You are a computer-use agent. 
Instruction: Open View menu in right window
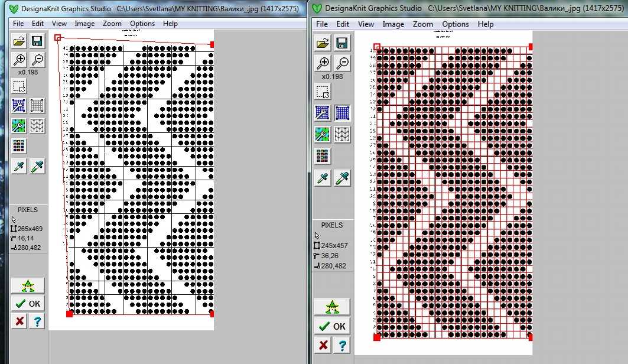(366, 24)
